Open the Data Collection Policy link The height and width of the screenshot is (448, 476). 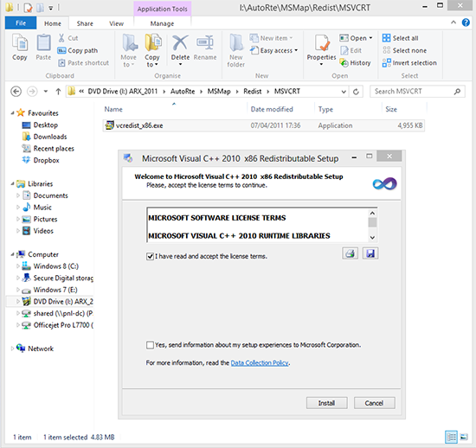pos(260,362)
